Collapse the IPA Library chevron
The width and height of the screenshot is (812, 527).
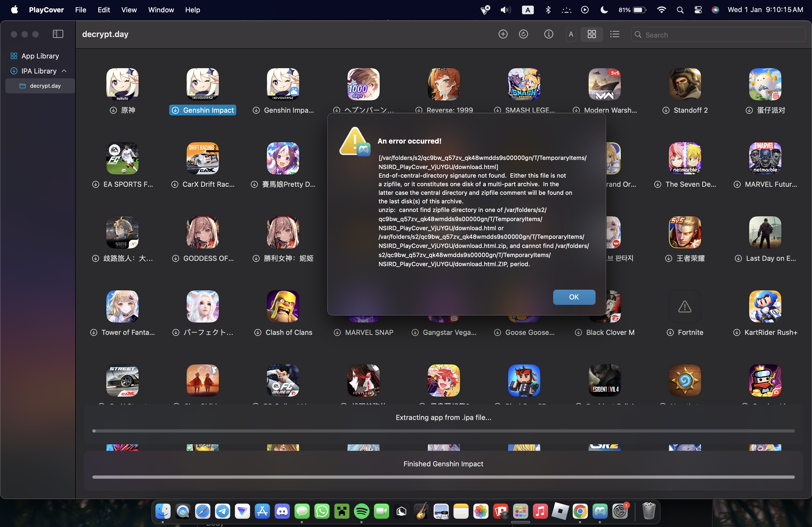click(x=64, y=71)
